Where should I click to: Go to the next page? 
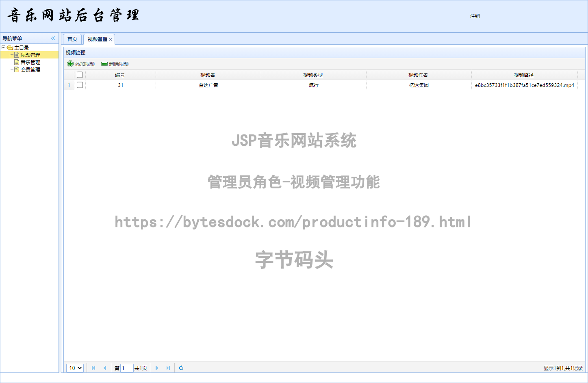(x=157, y=368)
